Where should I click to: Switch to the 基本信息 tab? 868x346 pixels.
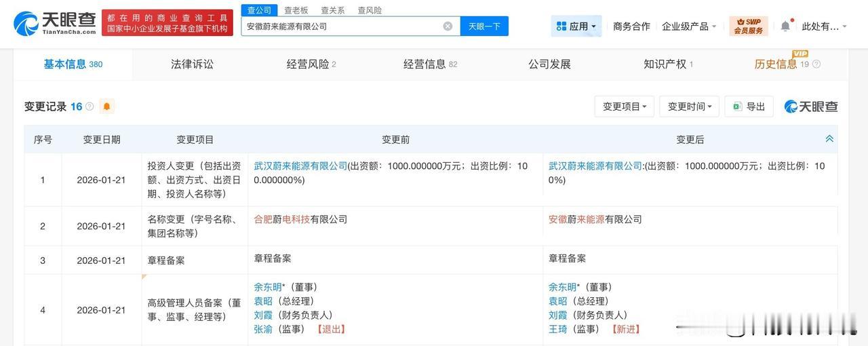click(x=73, y=64)
